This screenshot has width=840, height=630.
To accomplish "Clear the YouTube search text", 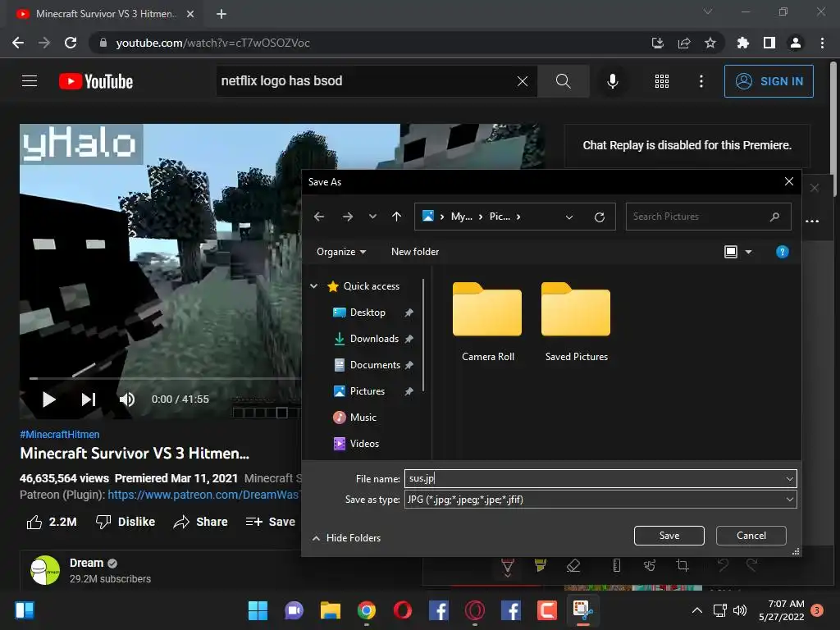I will (x=523, y=81).
